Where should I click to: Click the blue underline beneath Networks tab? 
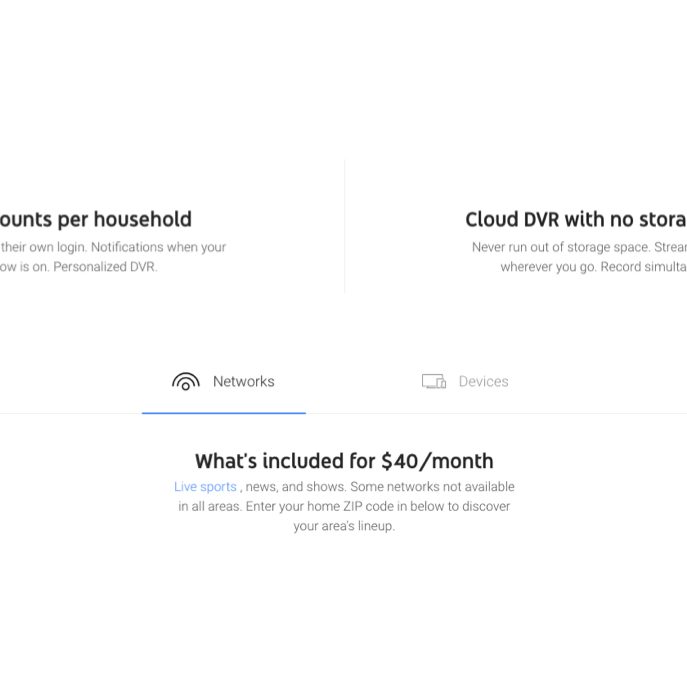coord(223,412)
